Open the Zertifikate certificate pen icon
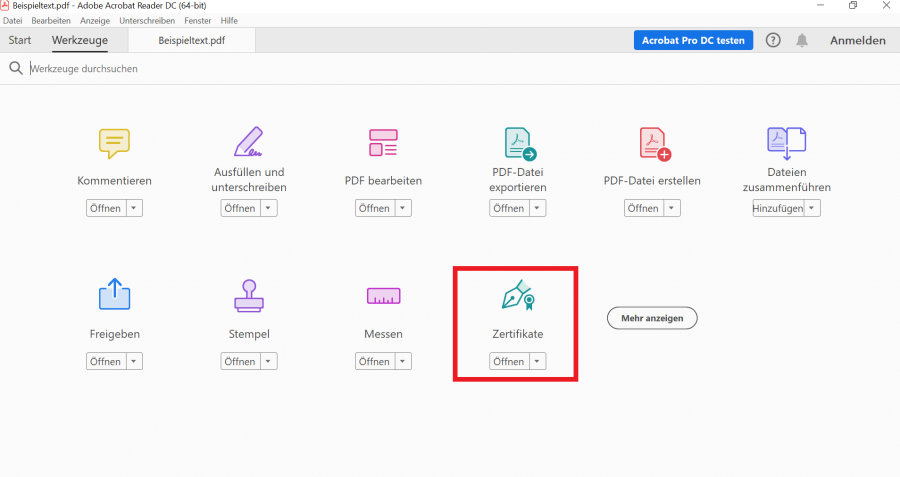The image size is (900, 477). 518,295
